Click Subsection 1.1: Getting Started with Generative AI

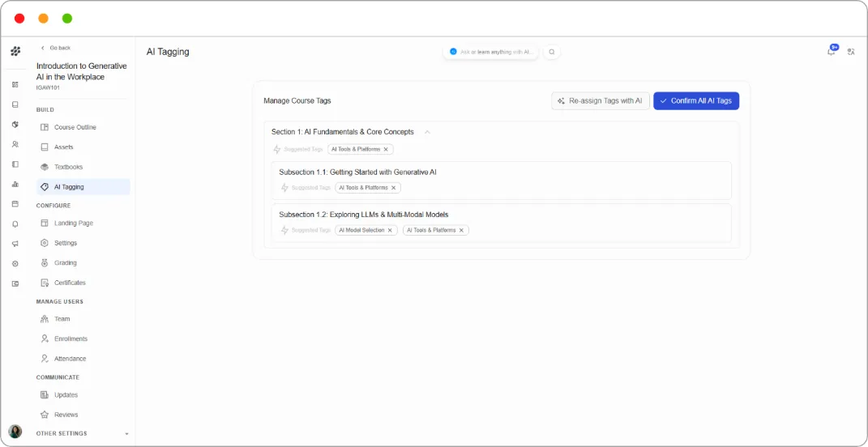[357, 172]
